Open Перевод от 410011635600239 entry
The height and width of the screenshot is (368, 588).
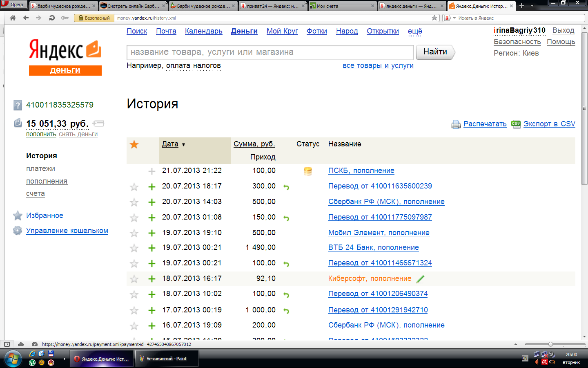tap(380, 186)
